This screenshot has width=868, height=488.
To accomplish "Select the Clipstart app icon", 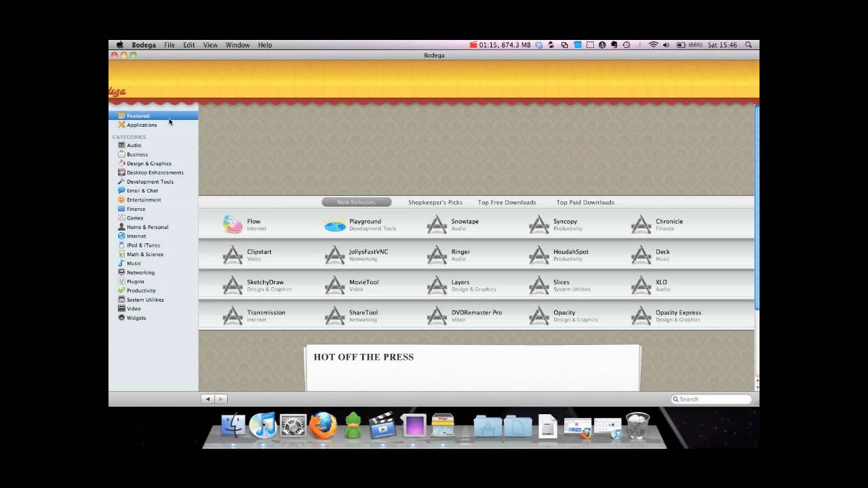I will (233, 255).
